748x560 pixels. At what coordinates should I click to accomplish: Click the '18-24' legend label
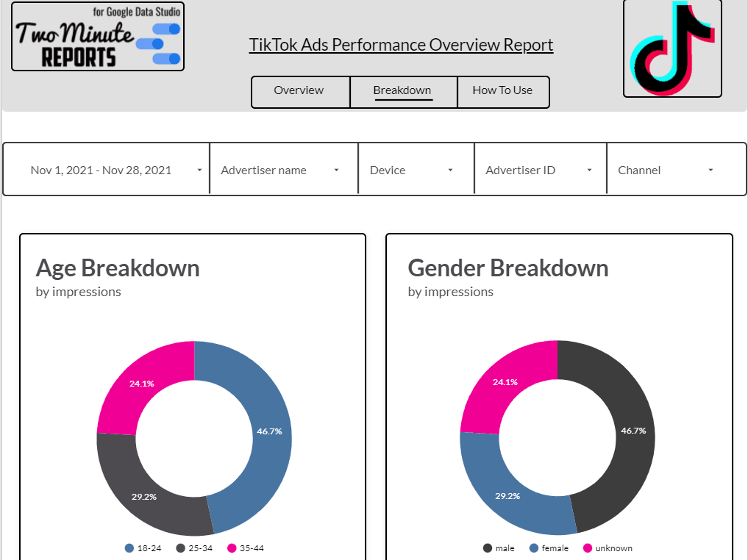[x=149, y=548]
